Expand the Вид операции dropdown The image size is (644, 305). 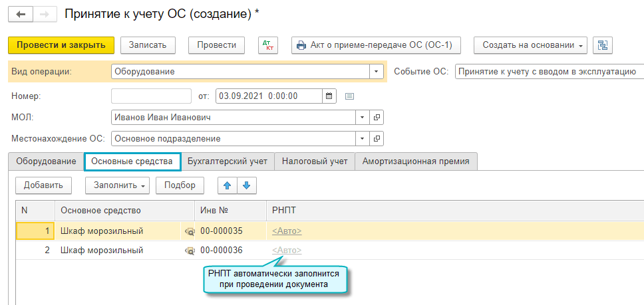pyautogui.click(x=377, y=71)
